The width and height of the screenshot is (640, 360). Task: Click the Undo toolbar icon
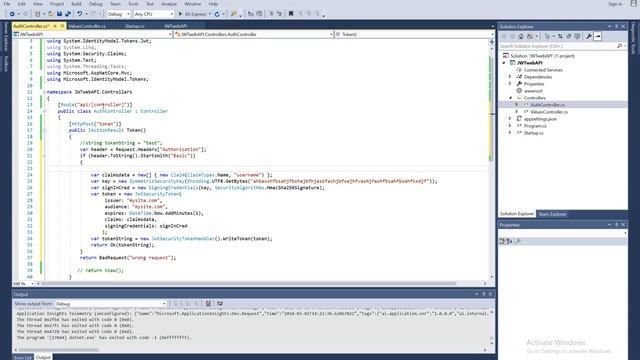click(80, 14)
